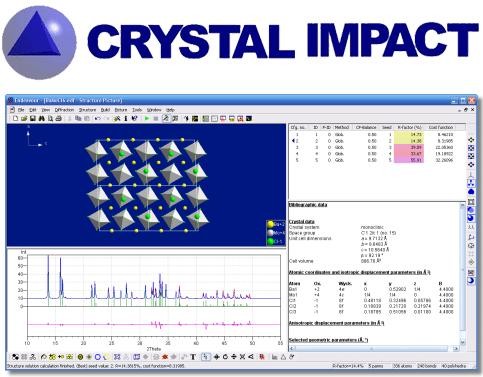Open the Structure menu
The height and width of the screenshot is (377, 483).
click(87, 110)
